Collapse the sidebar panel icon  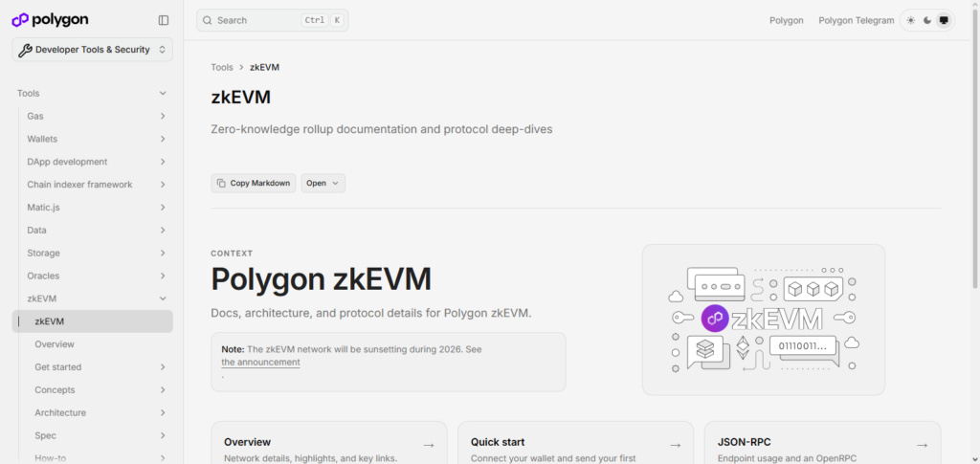point(163,20)
